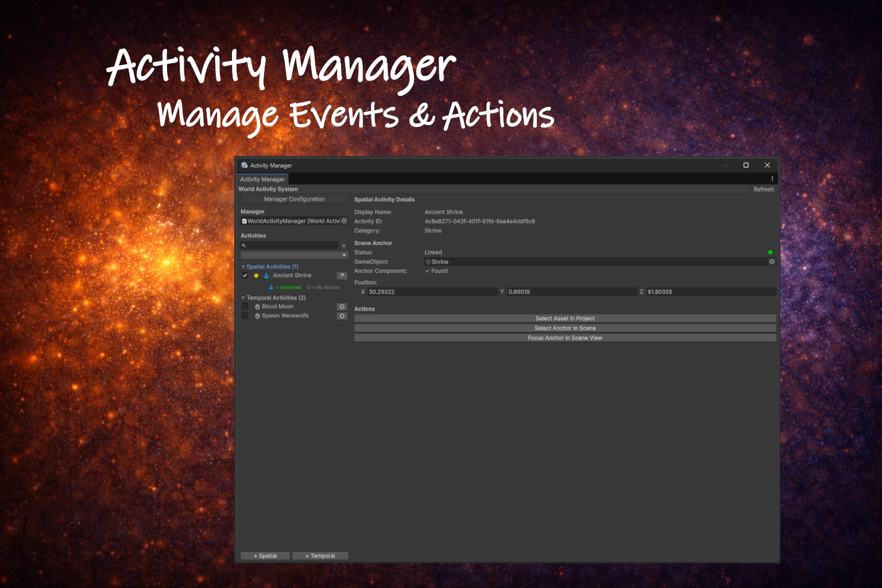This screenshot has height=588, width=882.
Task: Open the activities filter dropdown
Action: (294, 255)
